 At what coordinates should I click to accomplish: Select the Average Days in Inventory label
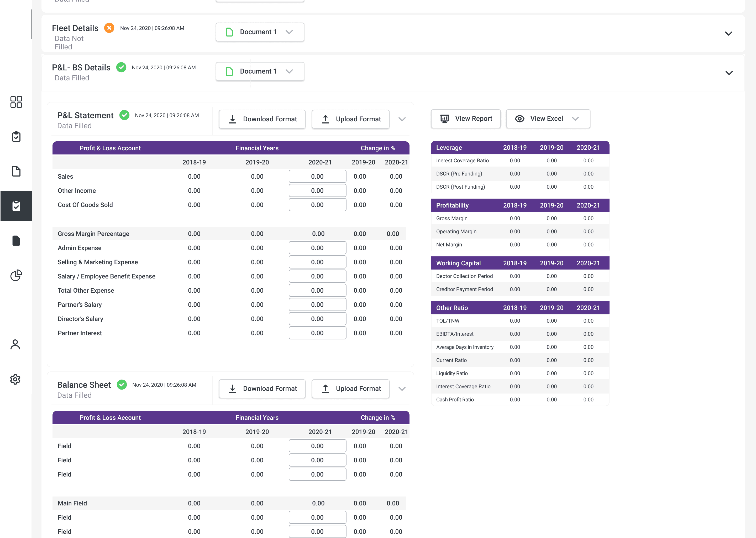[x=465, y=347]
